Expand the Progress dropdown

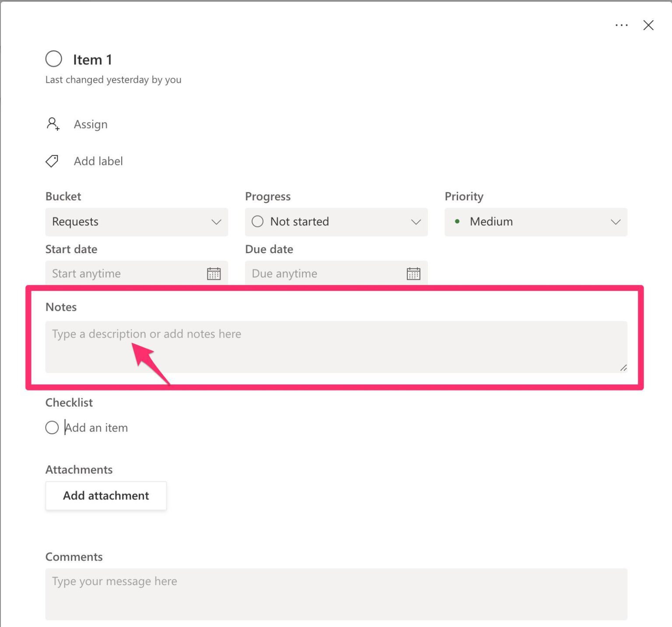416,222
